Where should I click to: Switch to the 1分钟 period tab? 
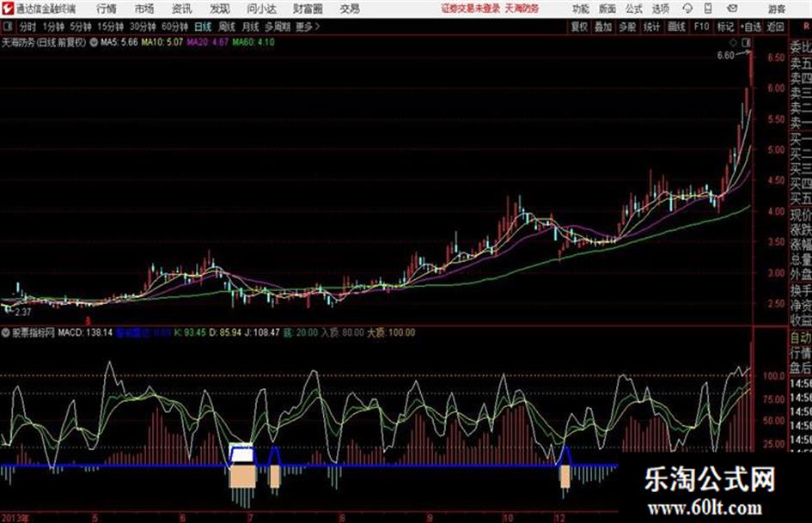[53, 27]
